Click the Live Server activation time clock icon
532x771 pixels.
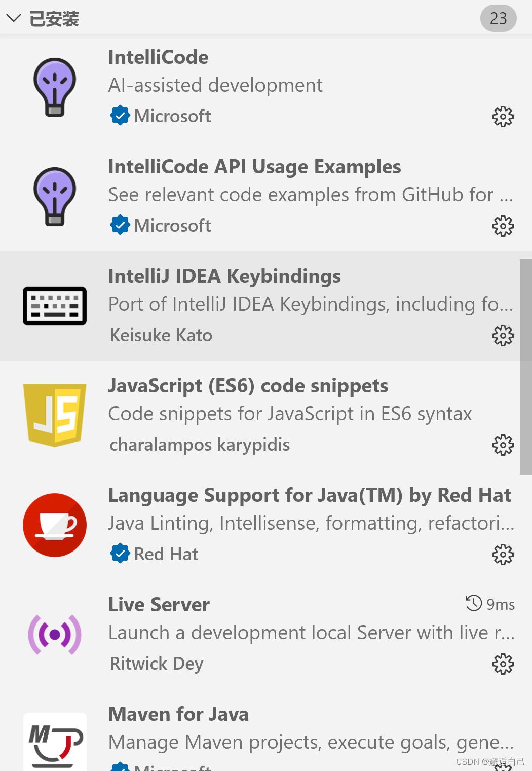coord(473,603)
